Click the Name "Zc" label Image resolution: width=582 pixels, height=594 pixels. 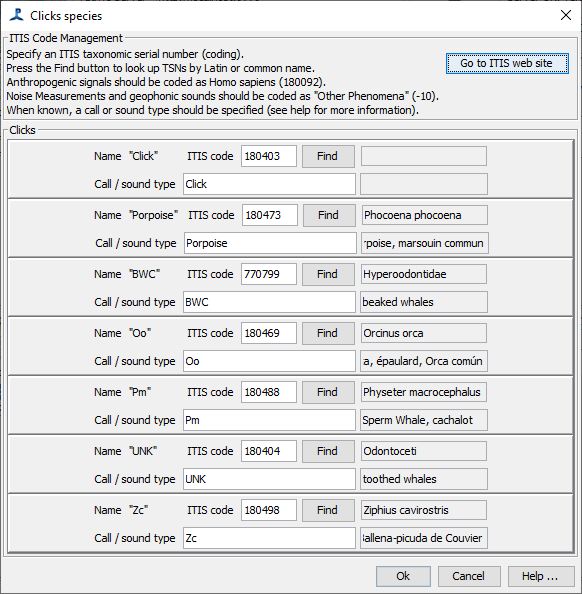pos(121,510)
